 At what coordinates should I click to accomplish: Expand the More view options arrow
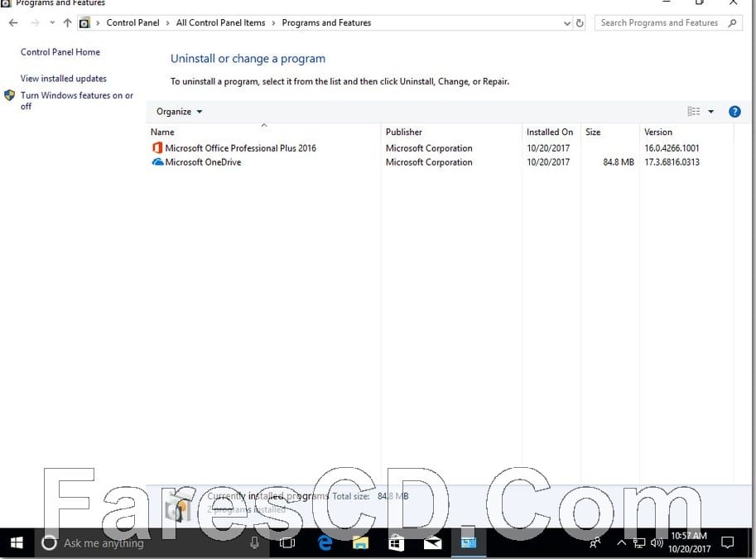tap(710, 112)
